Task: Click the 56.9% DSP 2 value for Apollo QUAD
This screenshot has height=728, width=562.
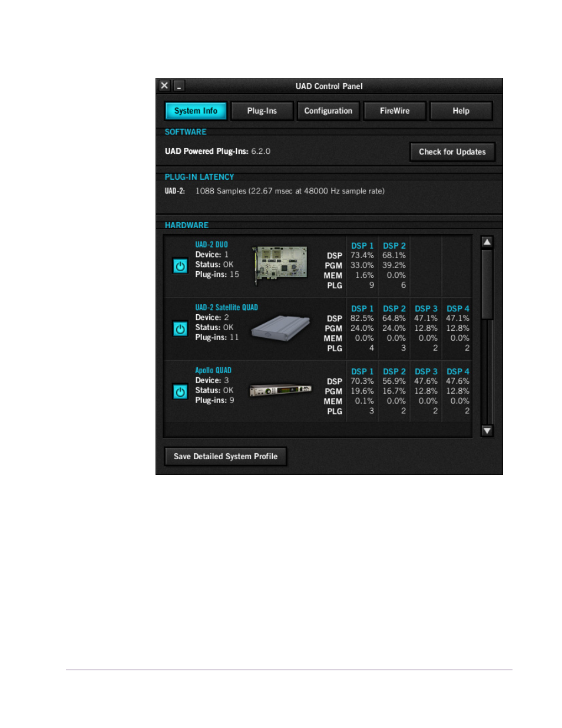Action: click(394, 381)
